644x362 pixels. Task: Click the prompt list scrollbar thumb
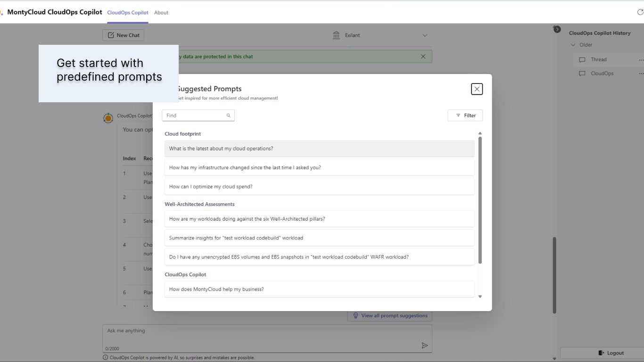click(x=480, y=200)
